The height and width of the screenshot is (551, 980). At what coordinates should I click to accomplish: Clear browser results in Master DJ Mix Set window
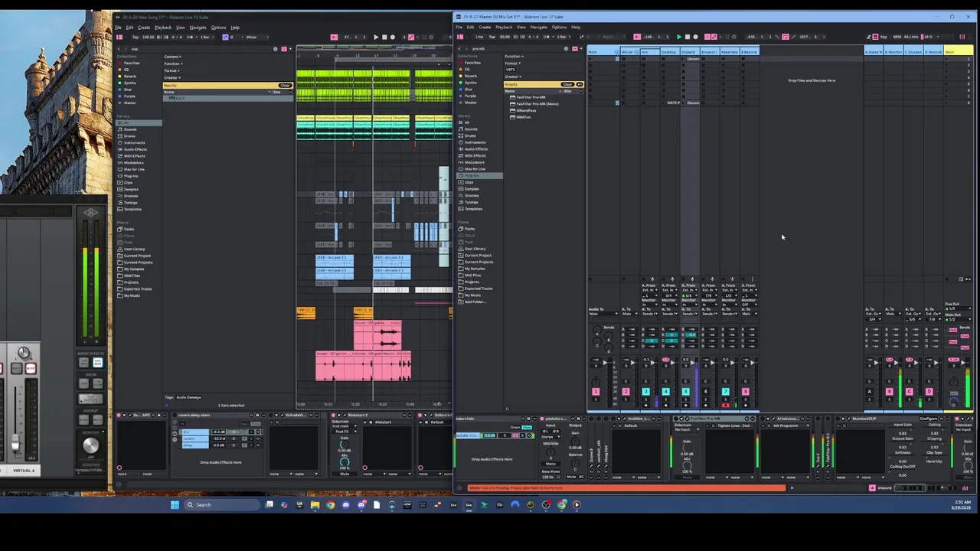[567, 84]
